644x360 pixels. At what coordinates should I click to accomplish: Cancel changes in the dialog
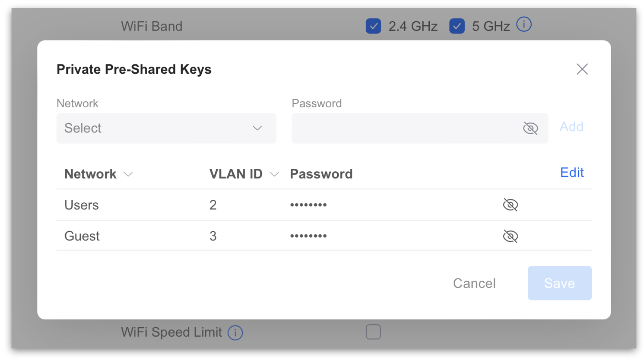[474, 283]
